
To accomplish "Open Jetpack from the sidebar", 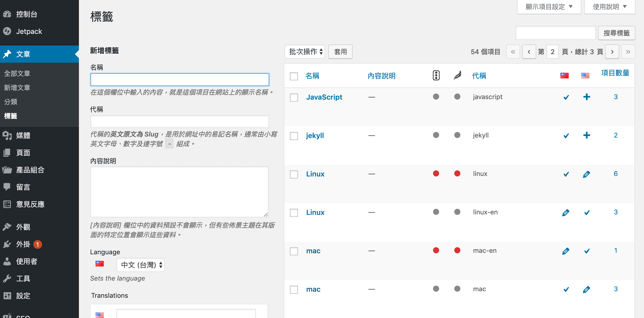I will pyautogui.click(x=29, y=31).
